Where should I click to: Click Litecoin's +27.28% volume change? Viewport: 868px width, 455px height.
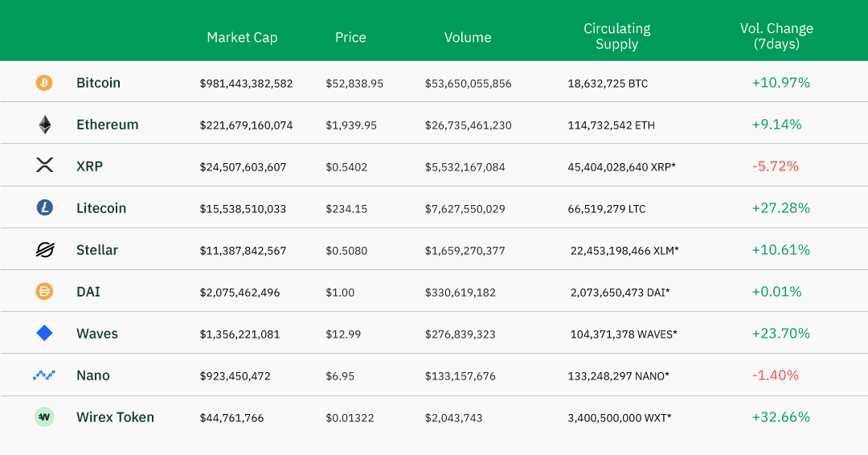780,208
